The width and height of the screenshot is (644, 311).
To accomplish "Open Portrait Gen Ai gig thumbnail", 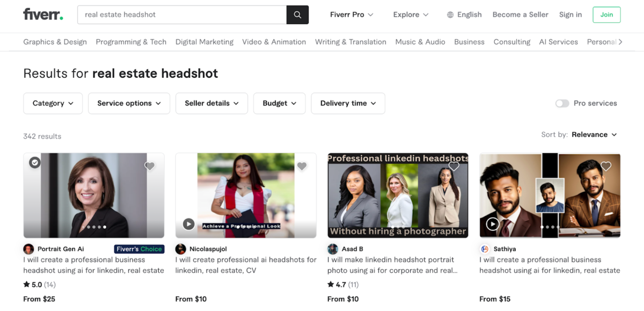I will click(x=94, y=196).
